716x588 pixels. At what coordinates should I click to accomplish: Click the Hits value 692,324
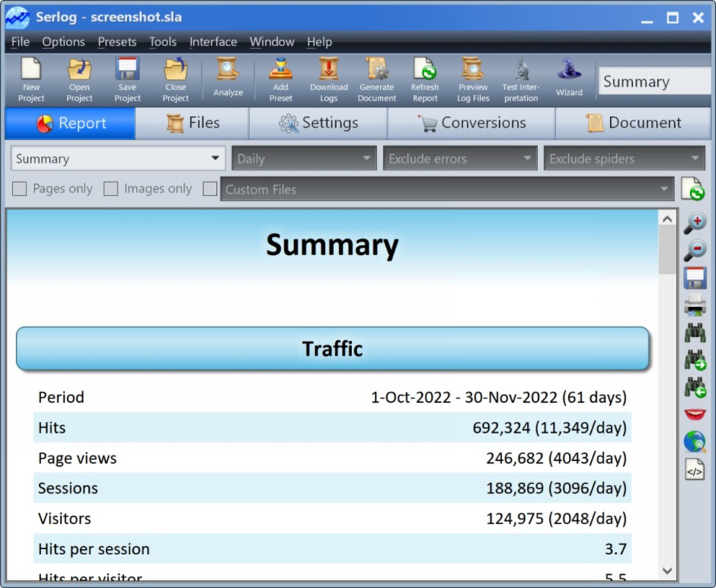(x=501, y=428)
